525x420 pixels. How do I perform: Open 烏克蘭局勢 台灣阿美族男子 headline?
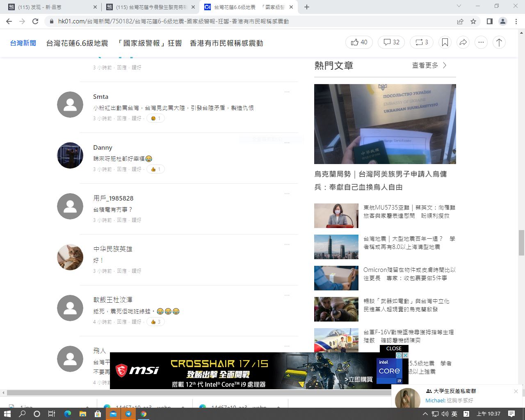tap(381, 180)
